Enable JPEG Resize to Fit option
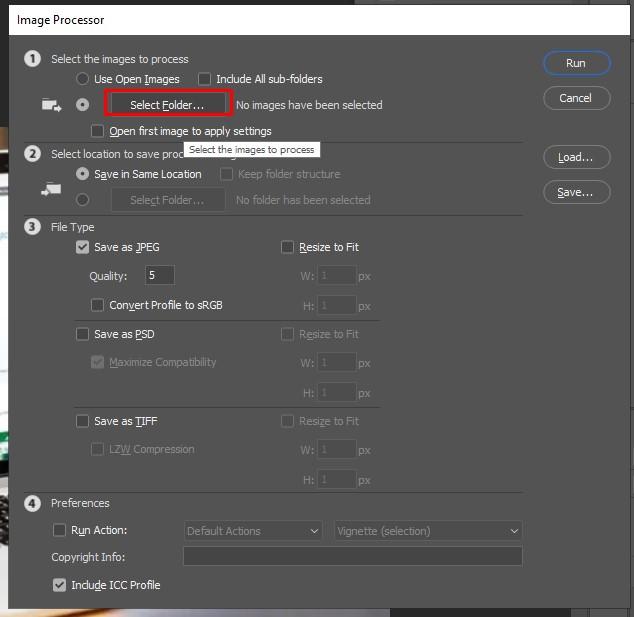The width and height of the screenshot is (634, 617). coord(288,247)
